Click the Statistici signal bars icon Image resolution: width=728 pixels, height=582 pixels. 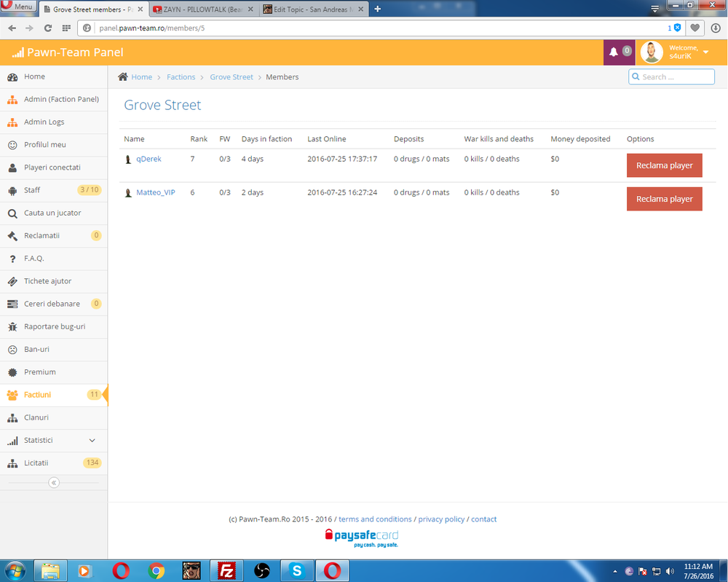12,441
